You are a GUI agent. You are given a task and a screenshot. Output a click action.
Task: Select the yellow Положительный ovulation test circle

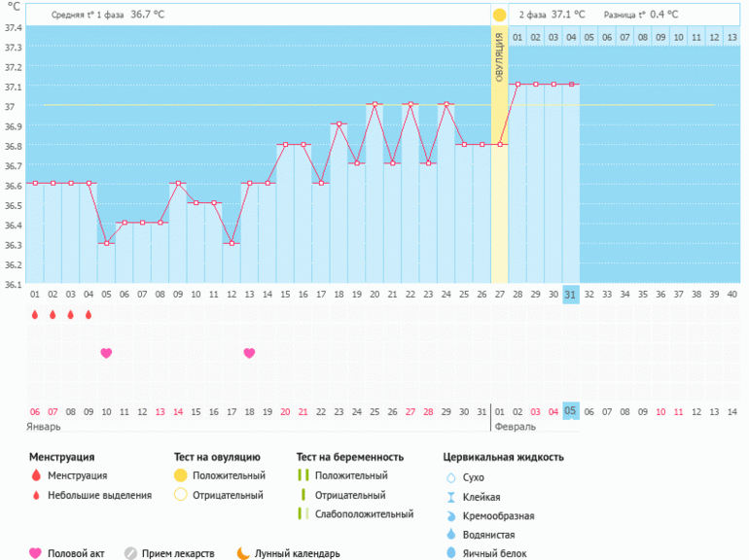point(180,476)
